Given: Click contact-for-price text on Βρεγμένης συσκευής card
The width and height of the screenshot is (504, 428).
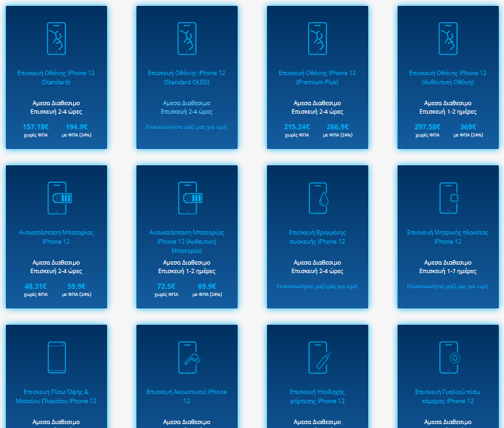Looking at the screenshot, I should (x=317, y=286).
